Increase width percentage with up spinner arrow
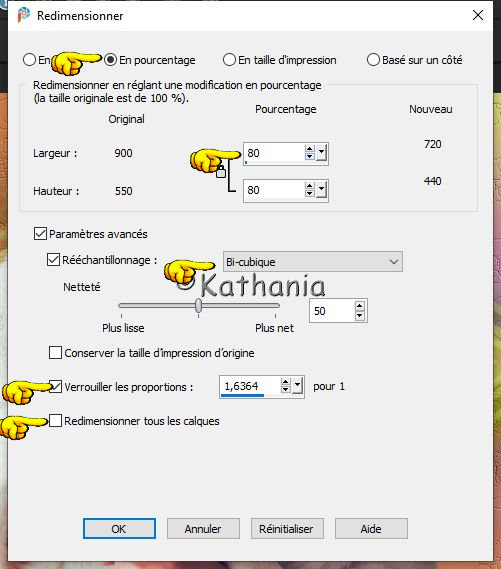501x569 pixels. [x=309, y=149]
